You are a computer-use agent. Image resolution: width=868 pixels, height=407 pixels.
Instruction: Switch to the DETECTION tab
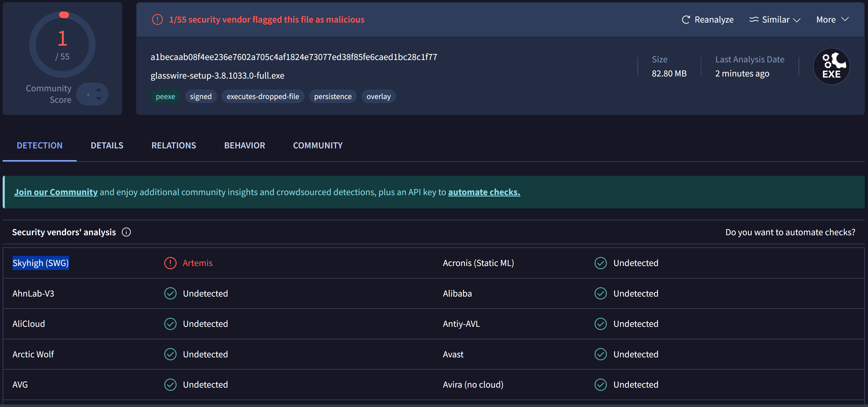[x=40, y=145]
